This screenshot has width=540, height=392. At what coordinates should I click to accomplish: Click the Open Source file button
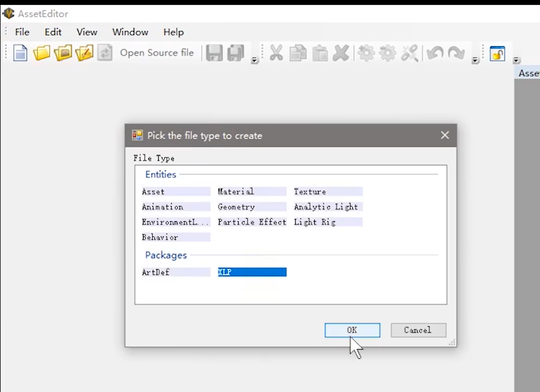point(157,53)
